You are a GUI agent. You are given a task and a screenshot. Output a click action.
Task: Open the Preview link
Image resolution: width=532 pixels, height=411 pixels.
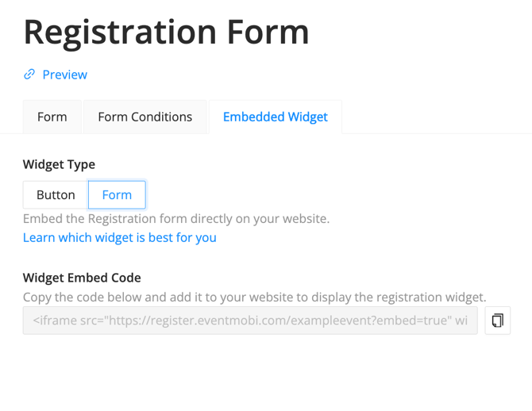coord(64,75)
